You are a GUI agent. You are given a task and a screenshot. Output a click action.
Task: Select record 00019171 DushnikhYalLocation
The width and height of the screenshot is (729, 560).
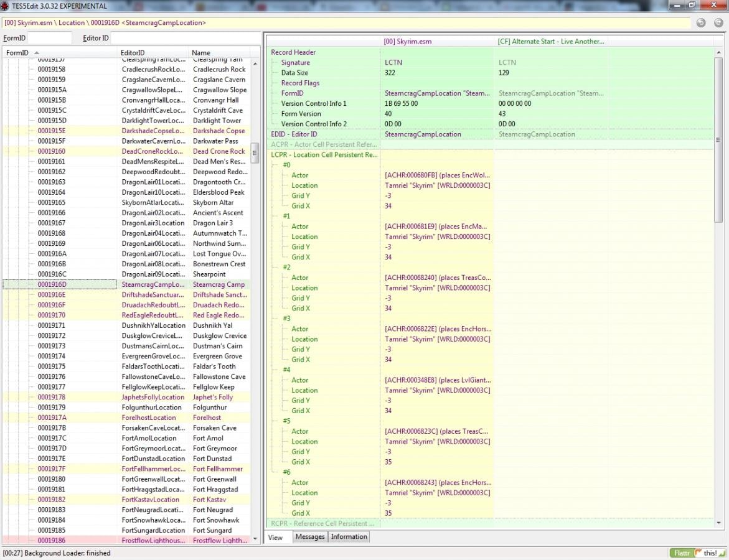pyautogui.click(x=126, y=325)
